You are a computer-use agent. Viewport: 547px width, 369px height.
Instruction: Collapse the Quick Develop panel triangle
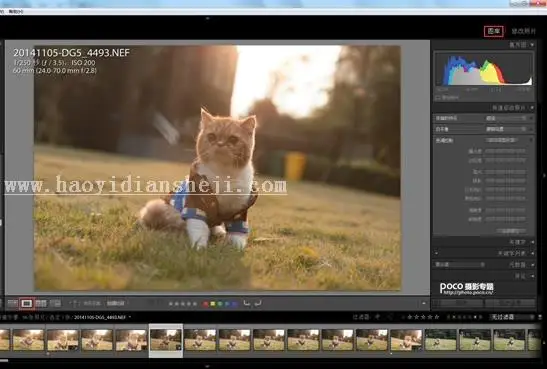click(532, 108)
